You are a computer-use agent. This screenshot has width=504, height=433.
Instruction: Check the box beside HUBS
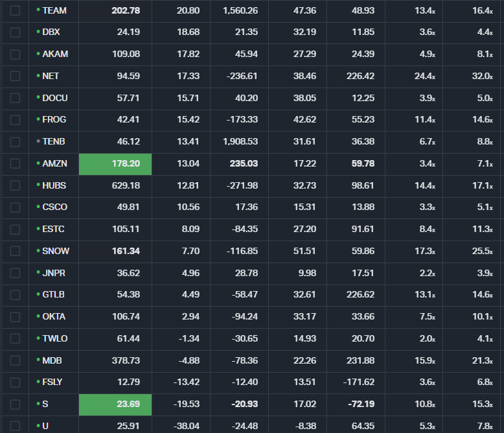(16, 185)
